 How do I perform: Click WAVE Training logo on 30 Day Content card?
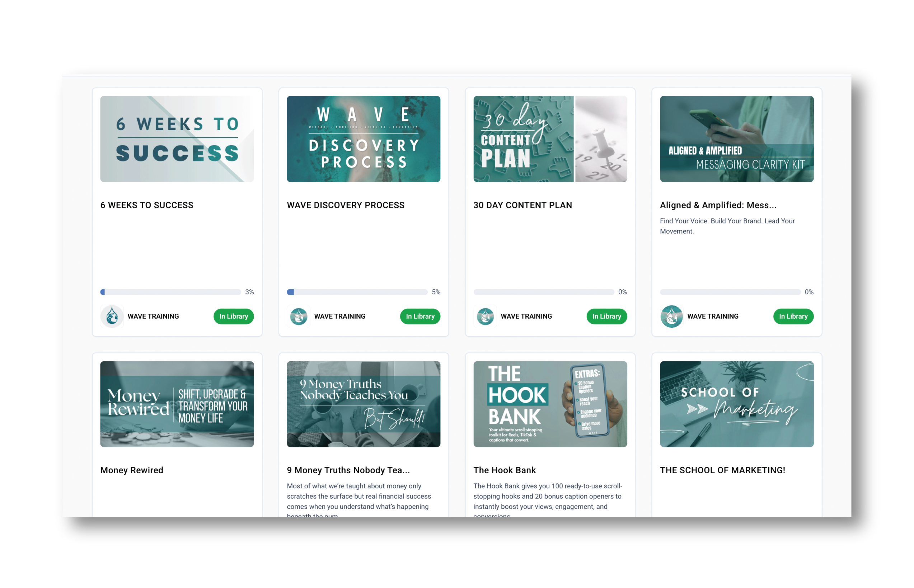pos(485,316)
